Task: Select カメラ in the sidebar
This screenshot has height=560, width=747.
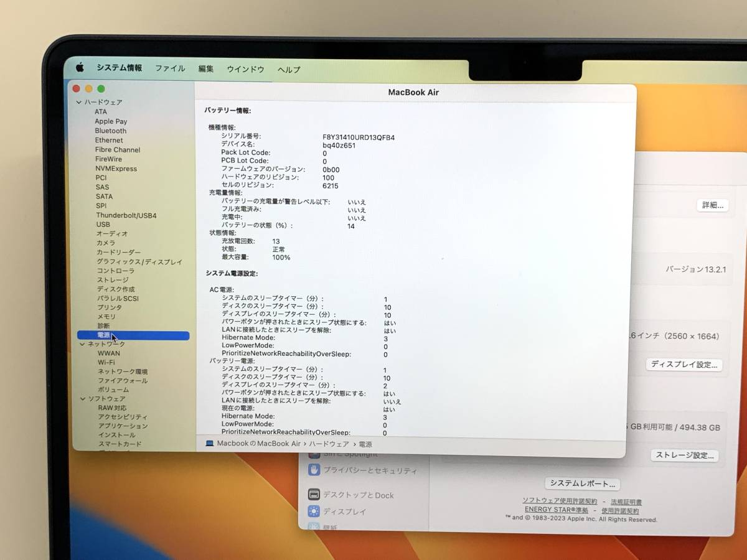Action: point(106,243)
